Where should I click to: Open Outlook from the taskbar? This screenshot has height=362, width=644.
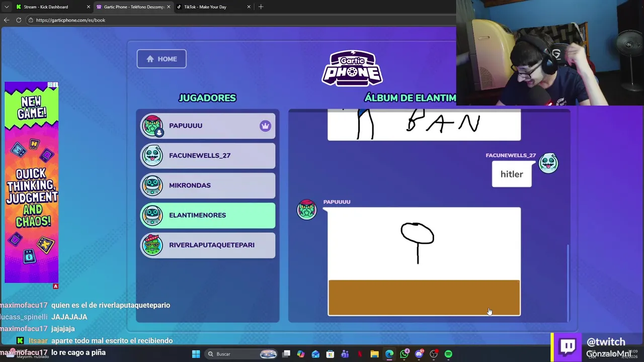pyautogui.click(x=315, y=354)
